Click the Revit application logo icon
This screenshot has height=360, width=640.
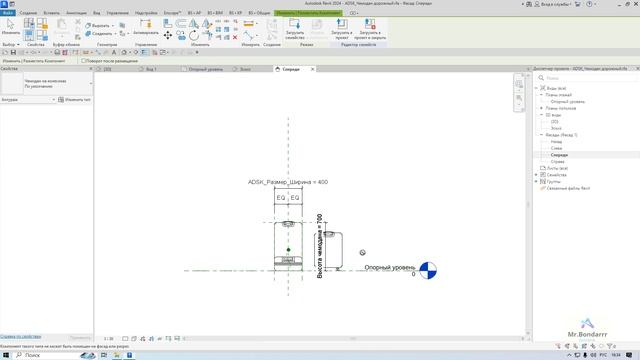[x=4, y=4]
